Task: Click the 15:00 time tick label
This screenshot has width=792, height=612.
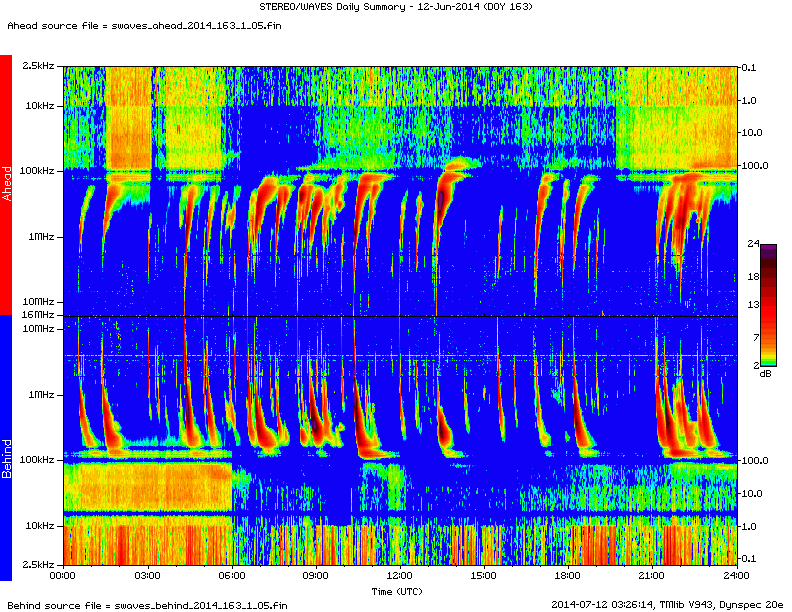Action: pos(484,576)
